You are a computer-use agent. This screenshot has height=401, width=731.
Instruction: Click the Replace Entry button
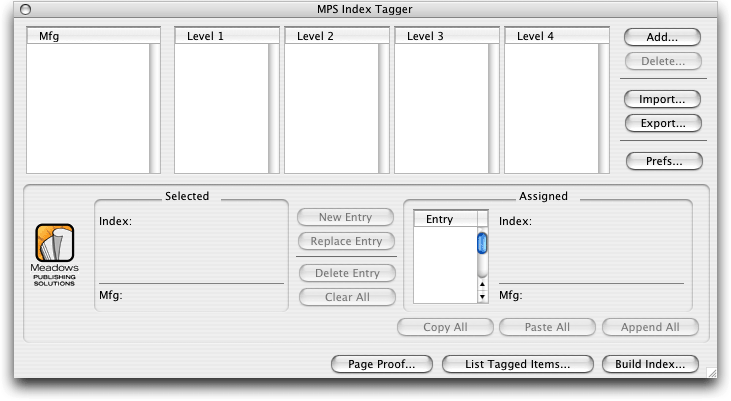tap(346, 241)
